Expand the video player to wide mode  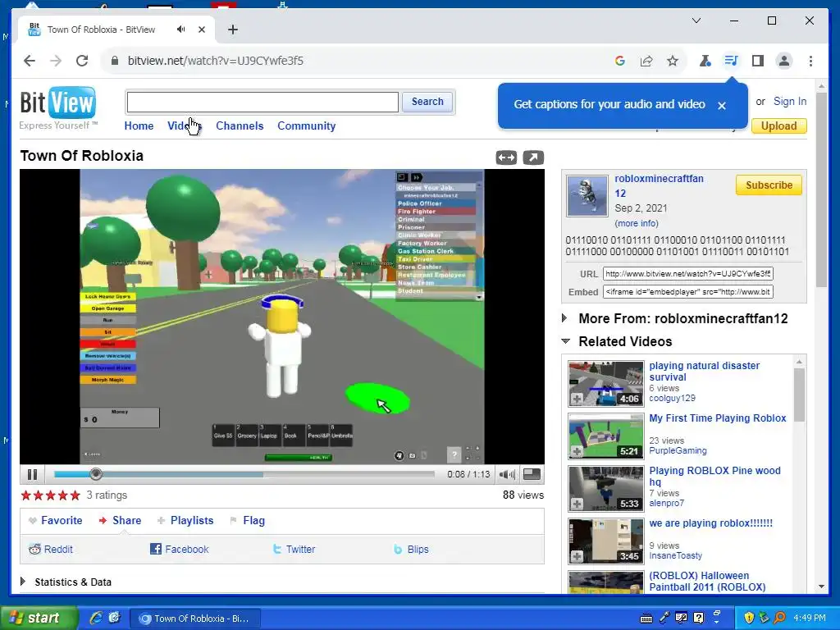coord(506,157)
